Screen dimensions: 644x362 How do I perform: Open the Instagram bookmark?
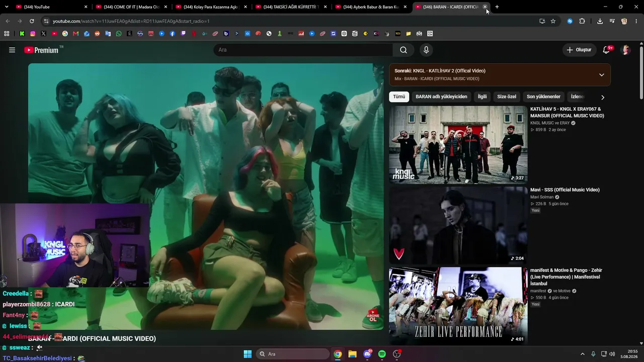point(33,34)
